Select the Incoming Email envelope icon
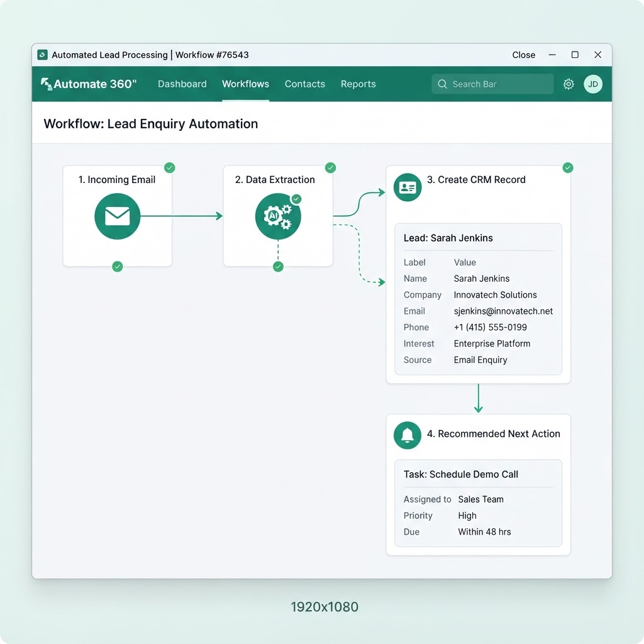 point(118,216)
